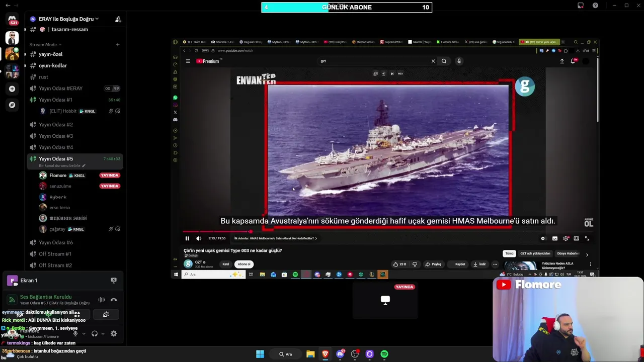
Task: Open the YouTube notifications bell
Action: 574,61
